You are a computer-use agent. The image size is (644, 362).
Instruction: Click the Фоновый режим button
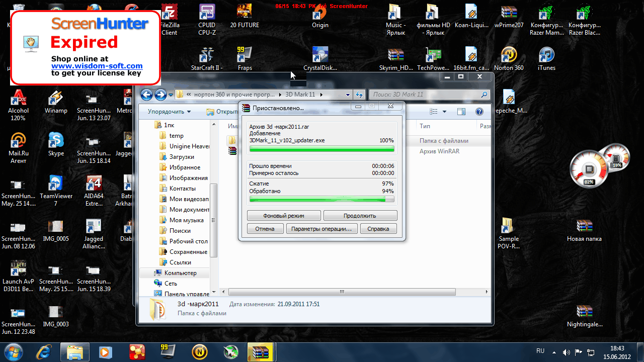(284, 216)
